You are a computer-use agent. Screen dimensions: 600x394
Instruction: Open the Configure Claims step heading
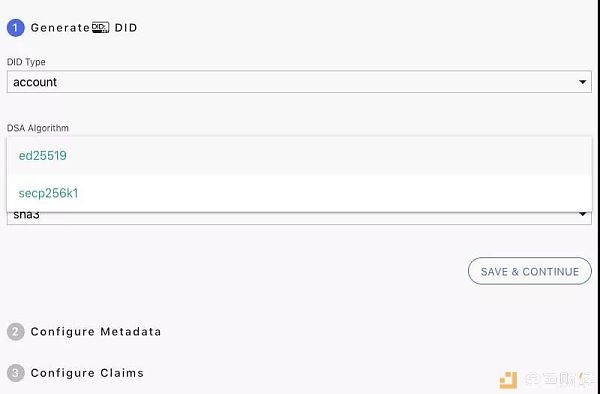[x=87, y=373]
